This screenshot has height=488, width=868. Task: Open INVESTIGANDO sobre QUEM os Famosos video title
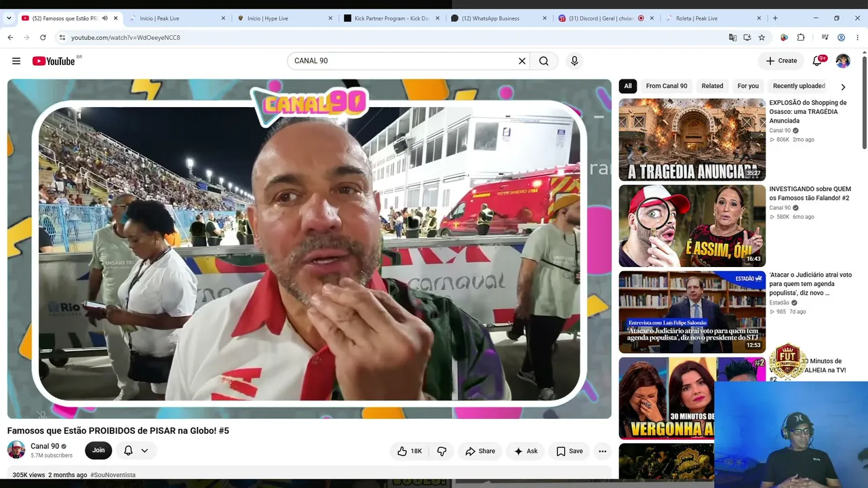[810, 194]
